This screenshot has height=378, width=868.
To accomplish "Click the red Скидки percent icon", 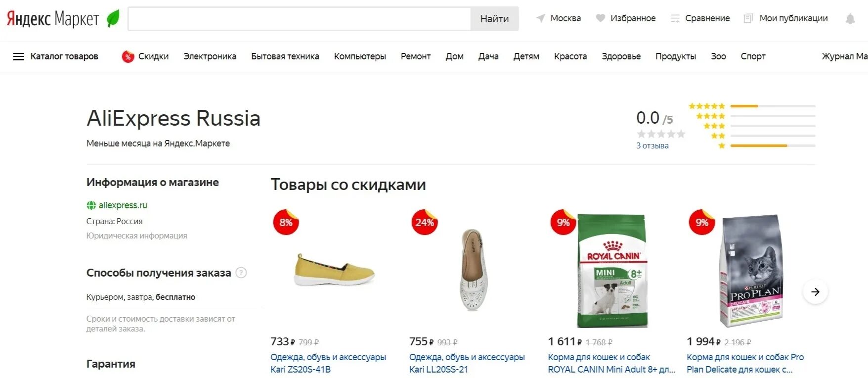I will click(128, 56).
